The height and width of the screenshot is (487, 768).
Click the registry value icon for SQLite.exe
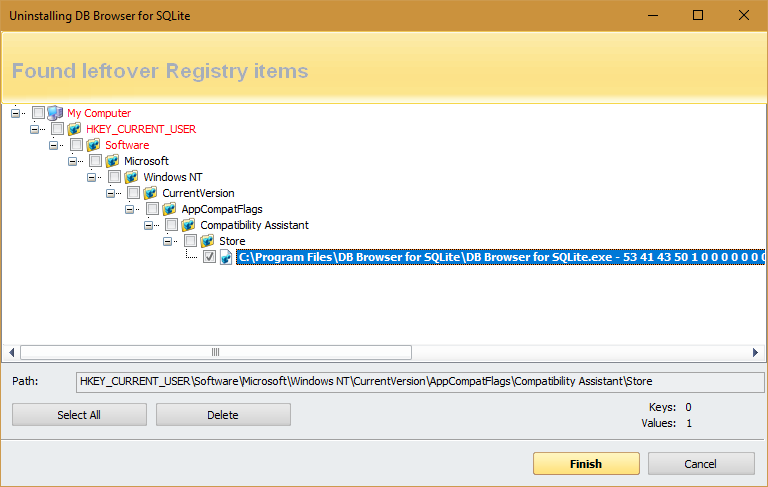pos(226,257)
